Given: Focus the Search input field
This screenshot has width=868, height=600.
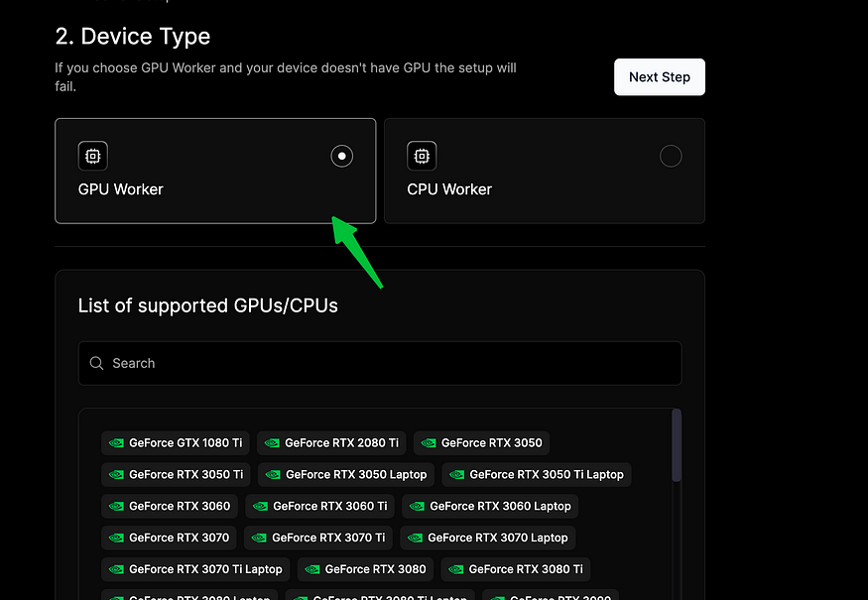Looking at the screenshot, I should point(380,363).
